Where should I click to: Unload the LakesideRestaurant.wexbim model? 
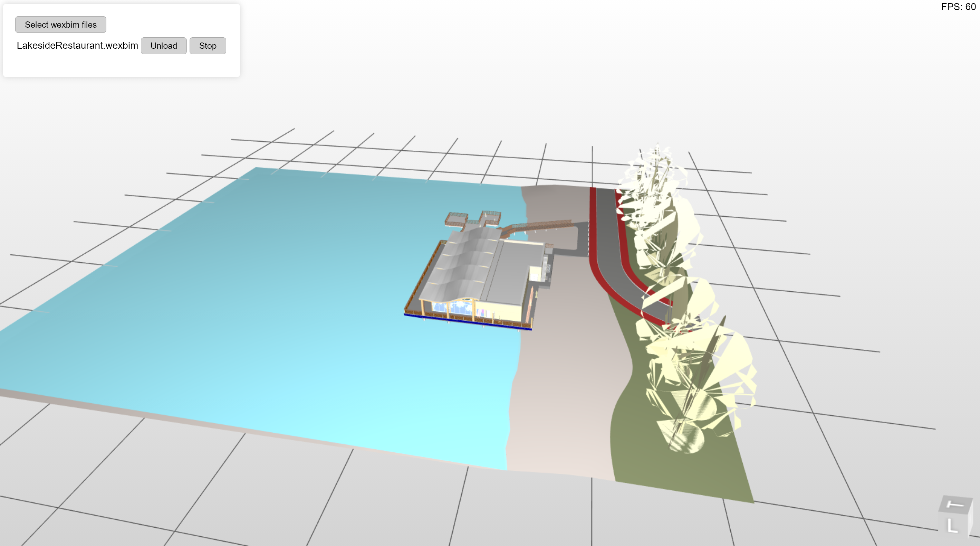click(164, 46)
